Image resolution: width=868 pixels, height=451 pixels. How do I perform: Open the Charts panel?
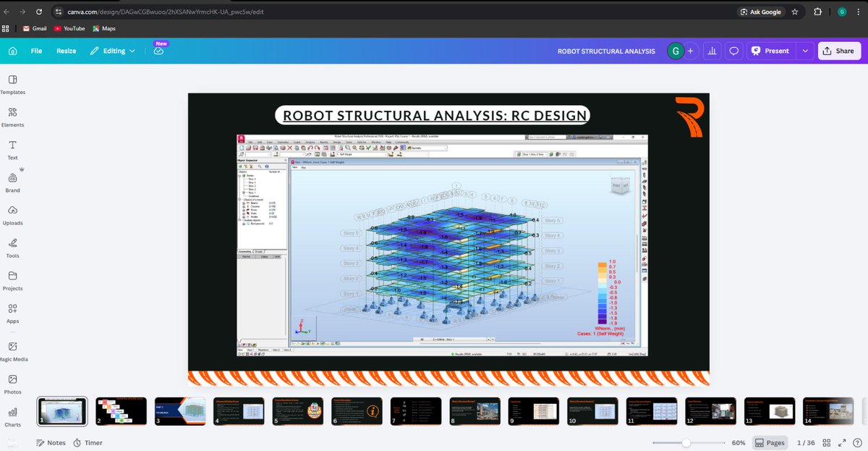tap(12, 418)
